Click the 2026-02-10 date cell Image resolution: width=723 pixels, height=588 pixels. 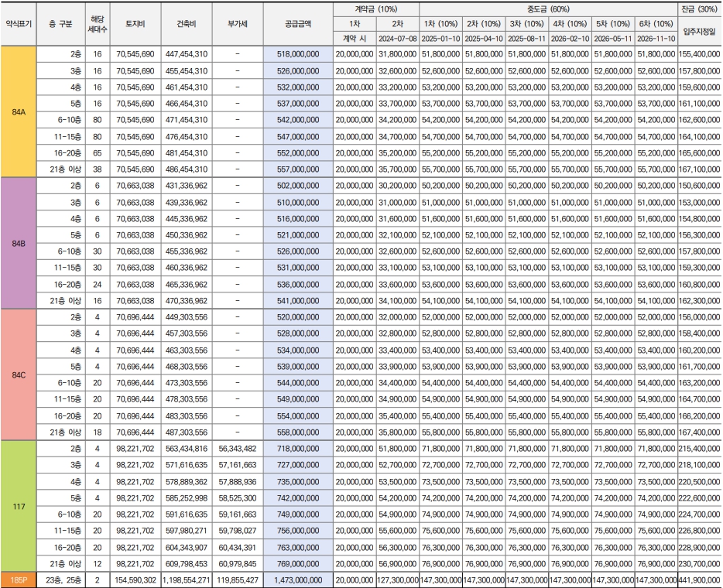[570, 39]
